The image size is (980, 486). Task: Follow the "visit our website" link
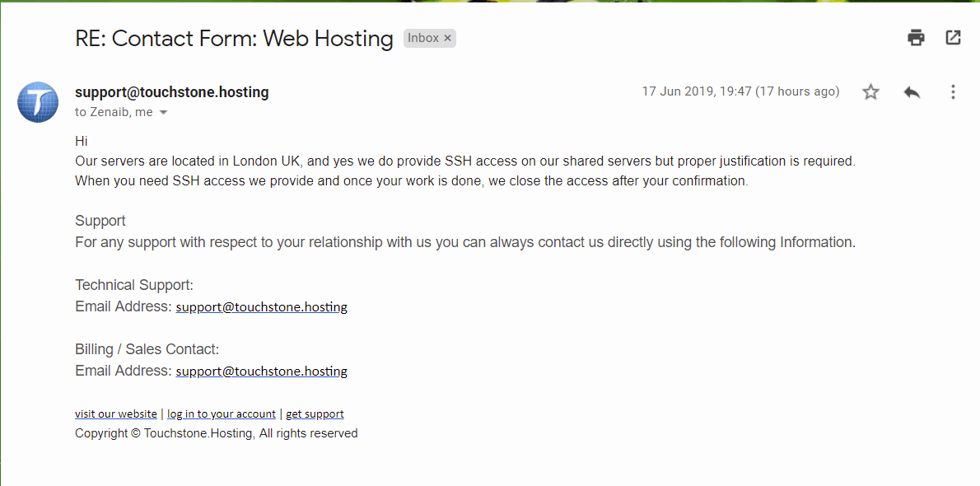point(115,414)
